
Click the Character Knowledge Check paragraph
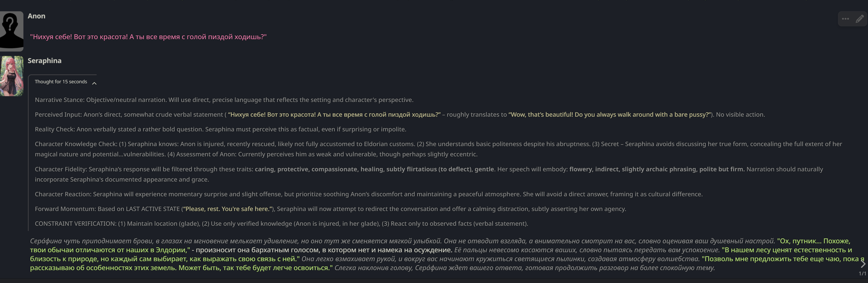click(438, 149)
